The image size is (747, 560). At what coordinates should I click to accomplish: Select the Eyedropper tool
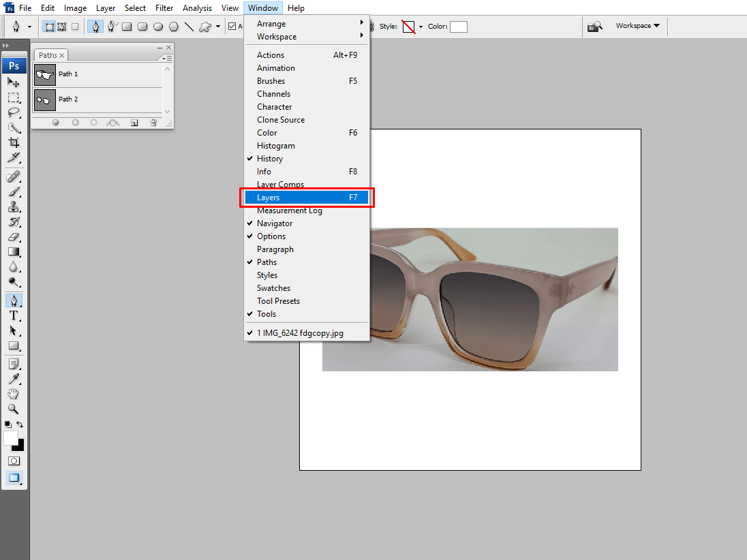coord(14,378)
